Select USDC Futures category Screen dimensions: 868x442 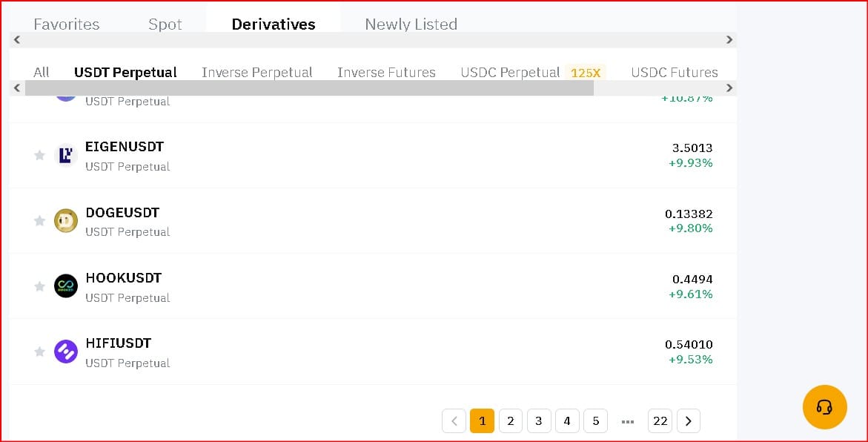[675, 73]
